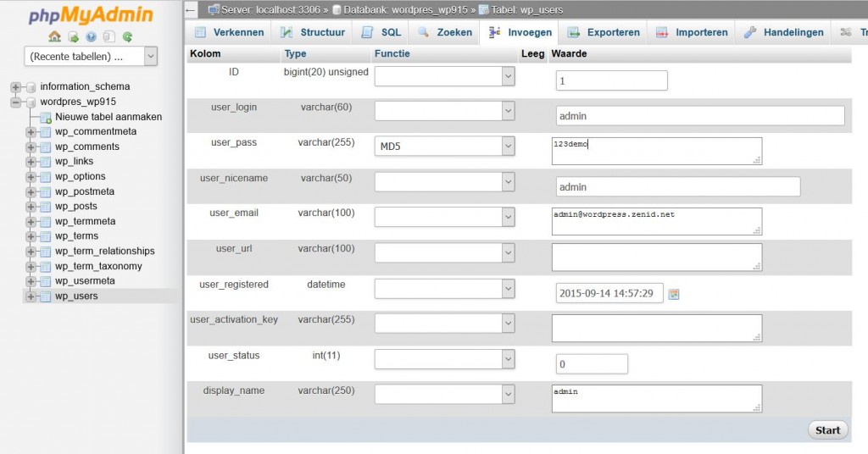This screenshot has height=454, width=868.
Task: Click the wp_users table icon in tree
Action: coord(46,296)
